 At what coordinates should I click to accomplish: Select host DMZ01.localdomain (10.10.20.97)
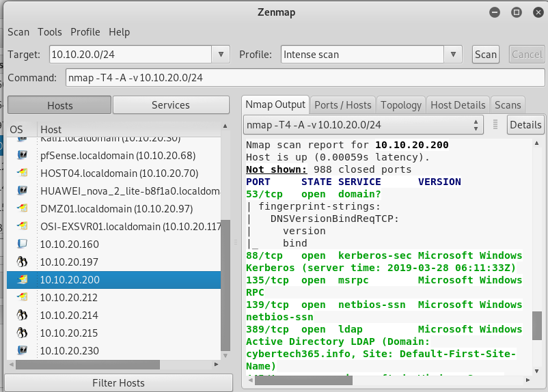point(114,208)
